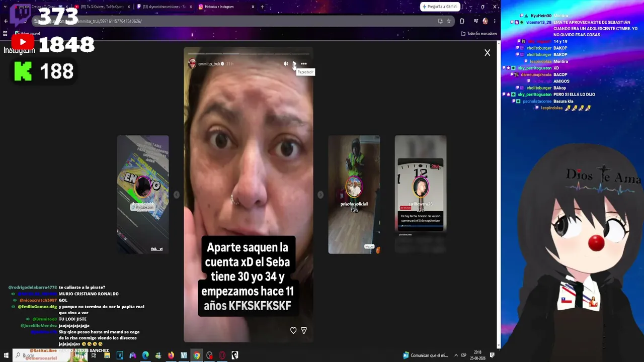This screenshot has width=644, height=362.
Task: Like the story with the heart icon
Action: coord(293,330)
